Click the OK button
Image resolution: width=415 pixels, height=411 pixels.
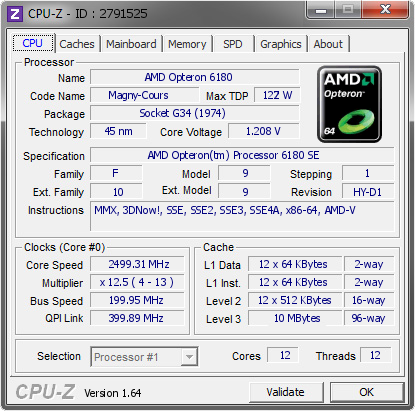click(x=366, y=392)
